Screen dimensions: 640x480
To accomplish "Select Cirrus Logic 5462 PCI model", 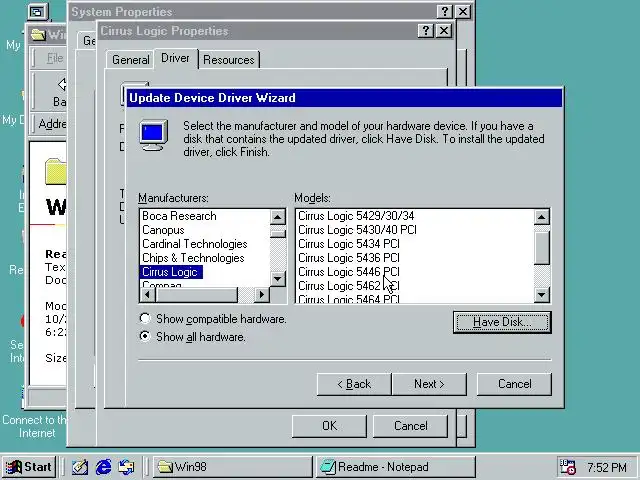I will click(x=349, y=286).
